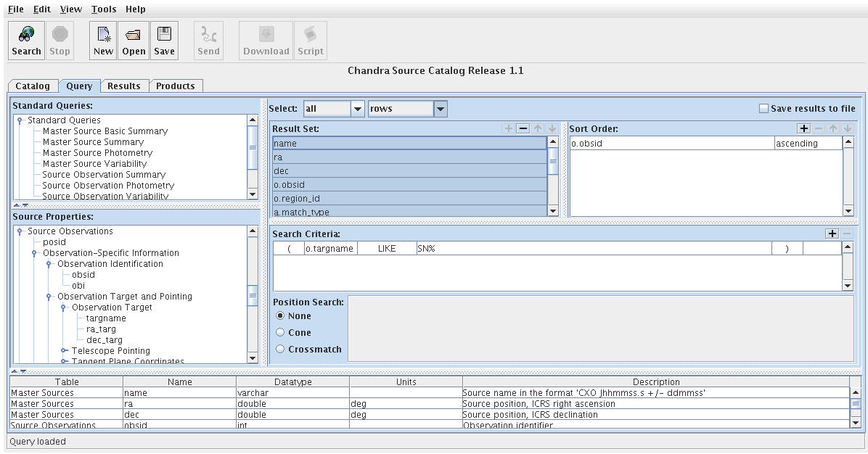This screenshot has height=454, width=868.
Task: Switch to the Results tab
Action: [123, 86]
